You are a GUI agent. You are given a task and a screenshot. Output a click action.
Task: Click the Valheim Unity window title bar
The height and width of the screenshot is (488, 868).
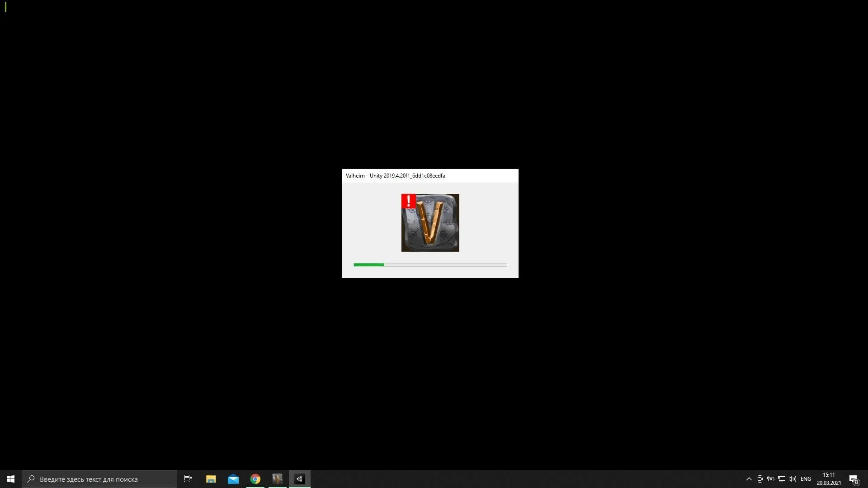point(429,176)
